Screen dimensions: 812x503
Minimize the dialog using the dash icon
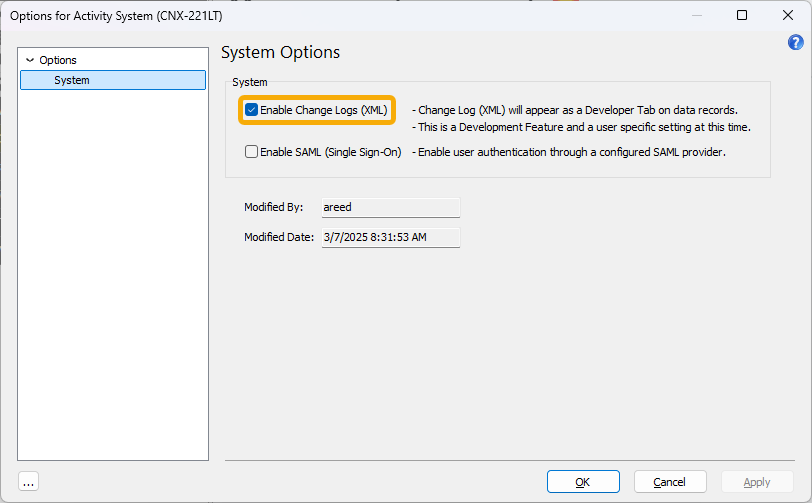click(697, 16)
